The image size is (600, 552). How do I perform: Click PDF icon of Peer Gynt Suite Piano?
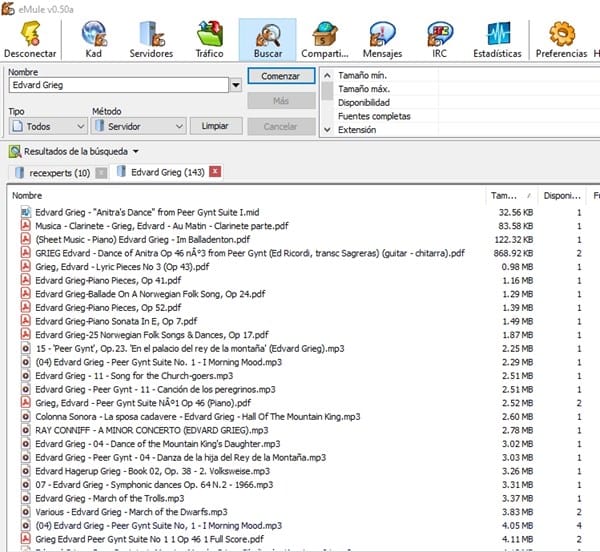[x=26, y=403]
